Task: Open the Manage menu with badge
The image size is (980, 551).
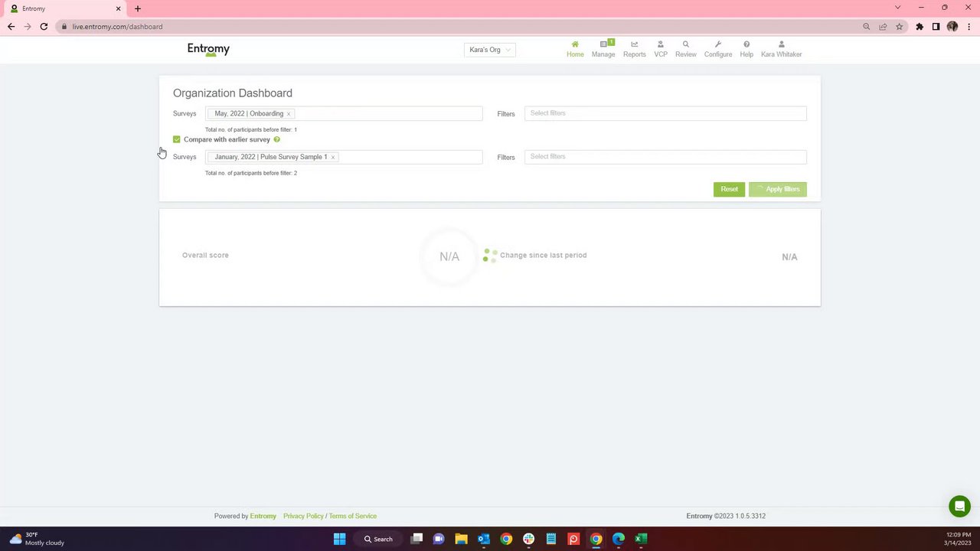Action: [x=603, y=49]
